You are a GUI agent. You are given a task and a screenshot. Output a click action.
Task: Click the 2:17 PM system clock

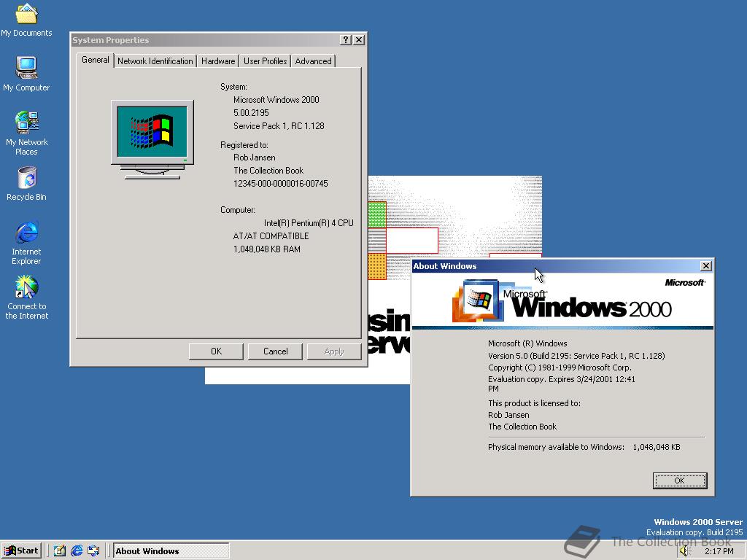[x=719, y=551]
